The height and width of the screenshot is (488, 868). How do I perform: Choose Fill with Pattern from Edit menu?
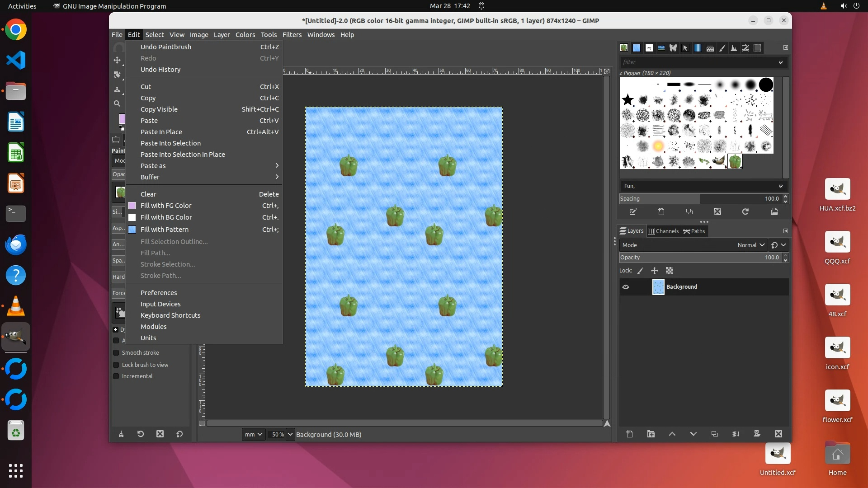coord(164,230)
